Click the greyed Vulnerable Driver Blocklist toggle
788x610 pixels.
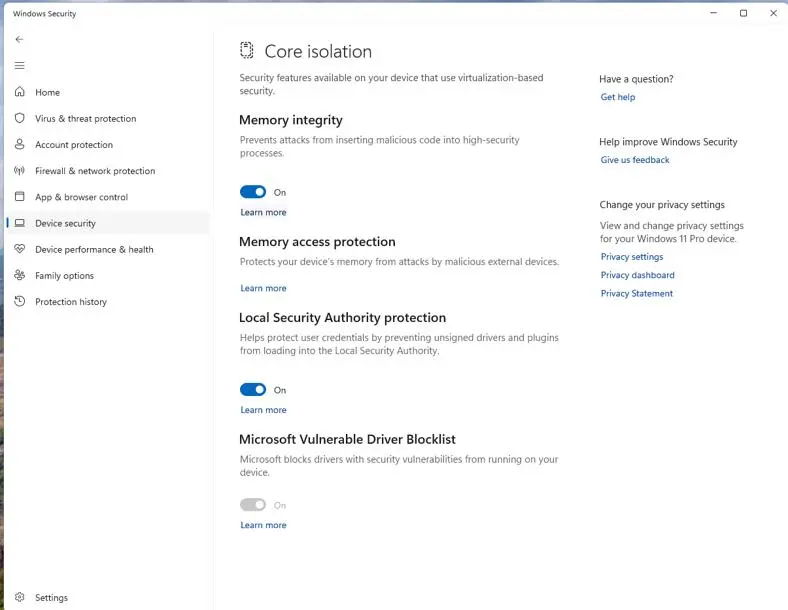coord(253,504)
